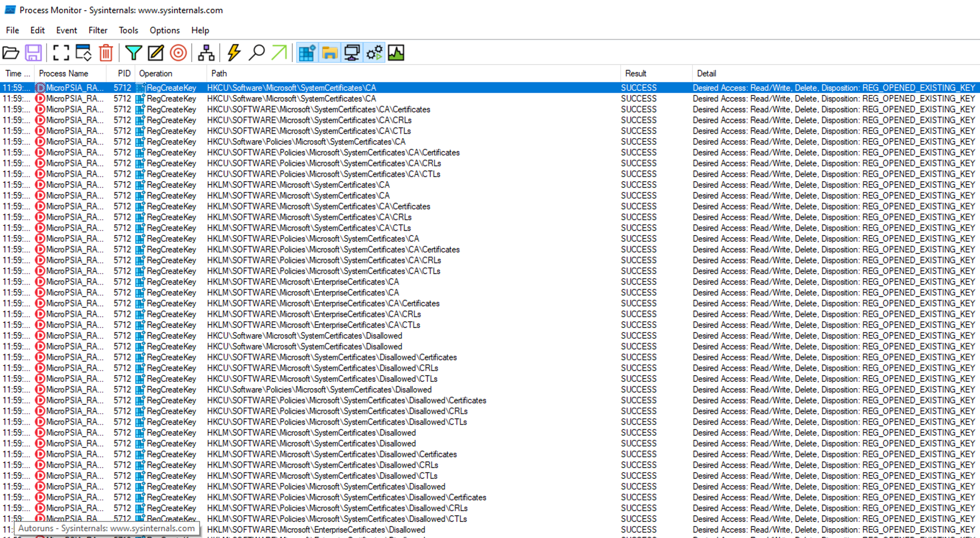Click the Result column header
980x538 pixels.
click(x=657, y=73)
